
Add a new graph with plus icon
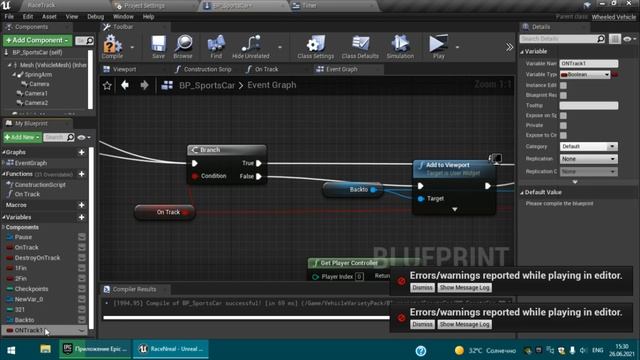point(81,152)
